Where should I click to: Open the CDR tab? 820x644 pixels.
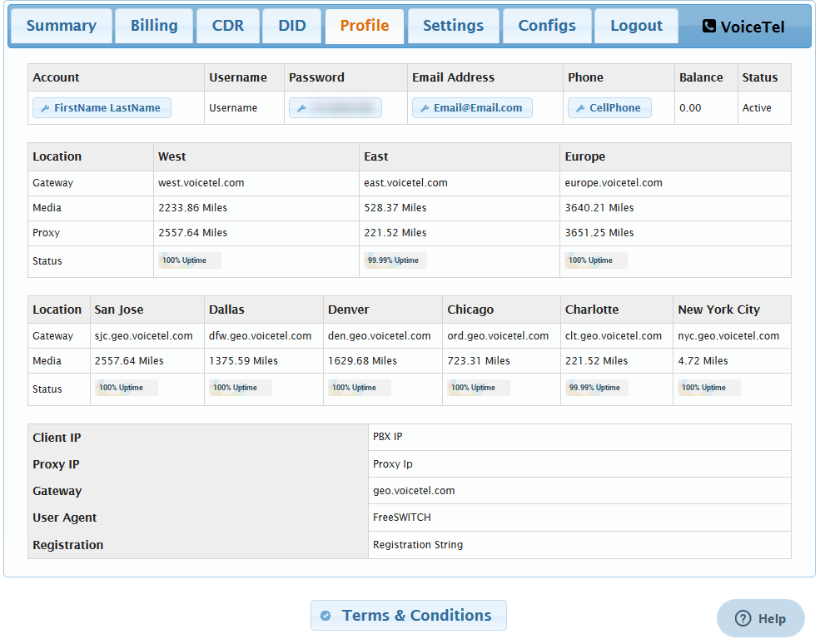[x=228, y=26]
